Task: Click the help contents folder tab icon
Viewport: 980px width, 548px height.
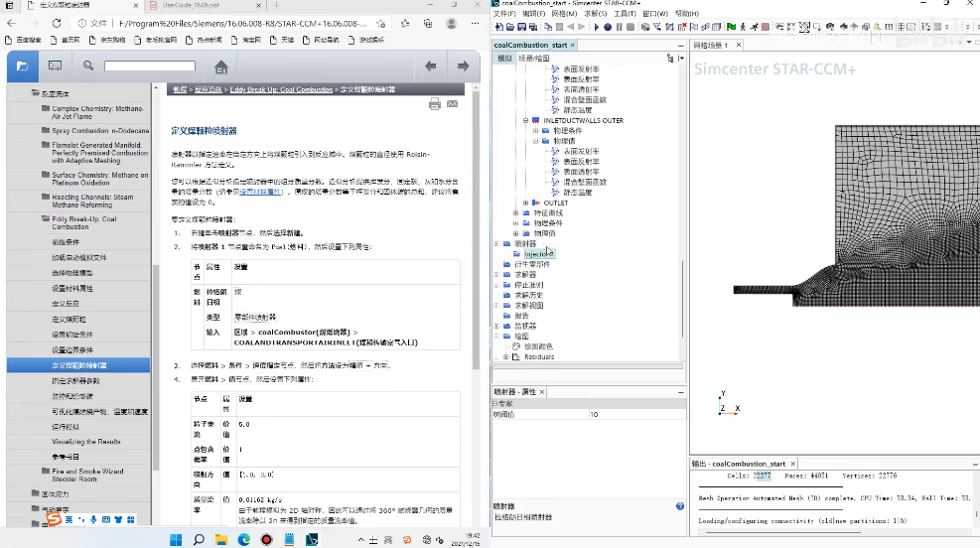Action: click(23, 67)
